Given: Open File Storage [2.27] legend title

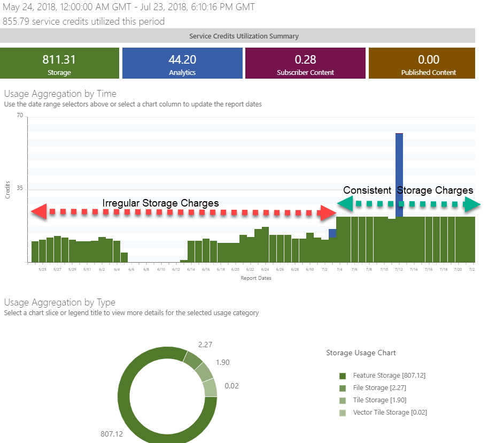Looking at the screenshot, I should click(379, 388).
